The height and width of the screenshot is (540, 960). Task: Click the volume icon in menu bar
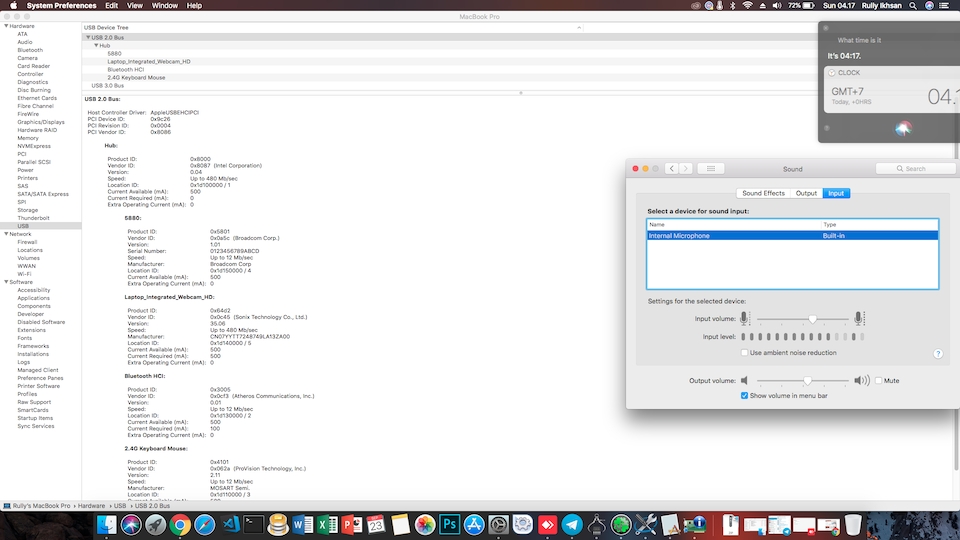777,6
